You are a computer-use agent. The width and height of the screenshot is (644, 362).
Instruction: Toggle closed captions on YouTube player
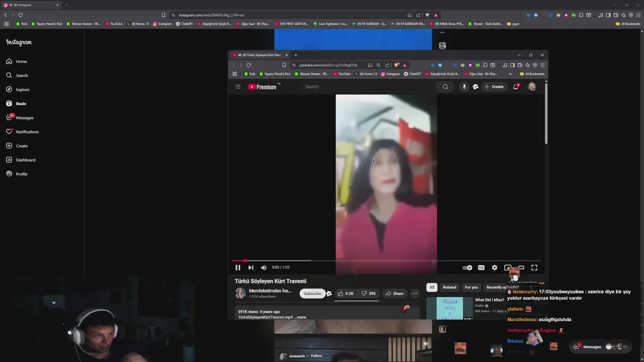coord(481,267)
